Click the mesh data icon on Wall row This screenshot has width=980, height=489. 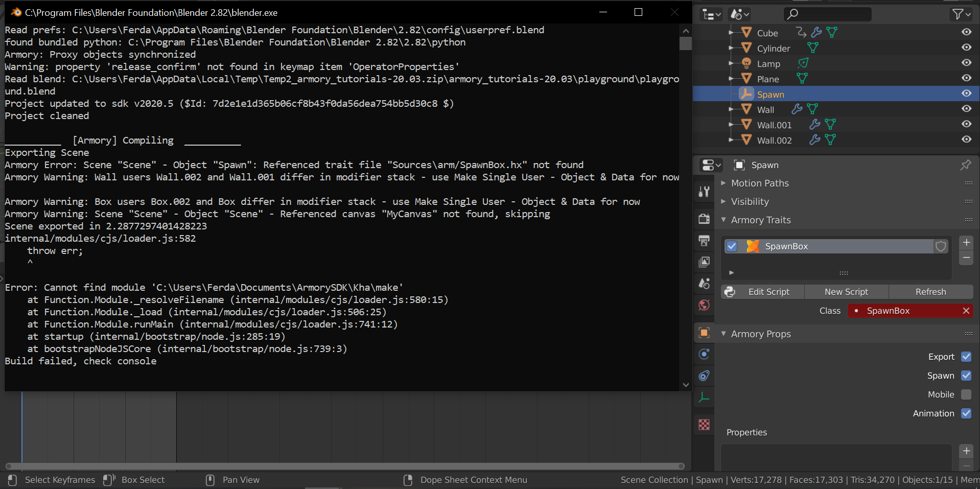click(812, 109)
